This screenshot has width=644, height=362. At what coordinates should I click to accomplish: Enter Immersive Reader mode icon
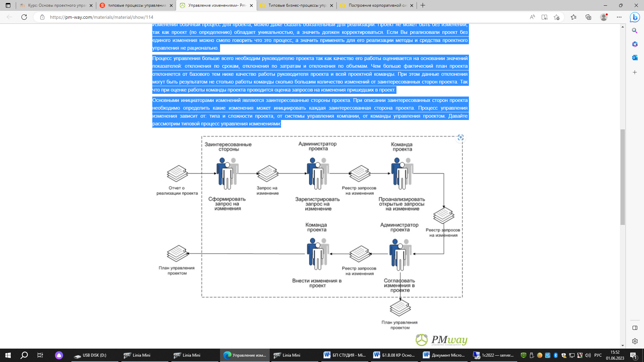pyautogui.click(x=544, y=17)
